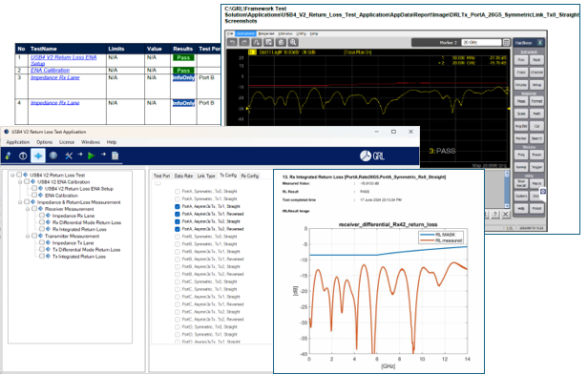588x374 pixels.
Task: Open the Instrument menu in ENA window
Action: tap(245, 33)
